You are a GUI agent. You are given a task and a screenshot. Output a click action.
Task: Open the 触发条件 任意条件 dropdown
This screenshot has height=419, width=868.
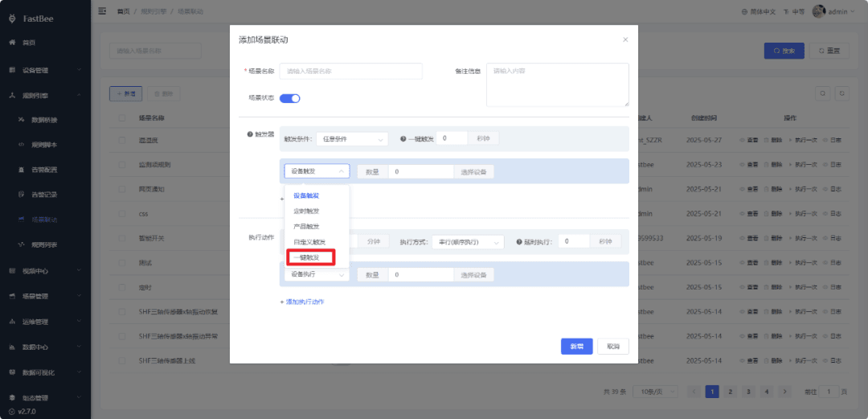point(352,138)
